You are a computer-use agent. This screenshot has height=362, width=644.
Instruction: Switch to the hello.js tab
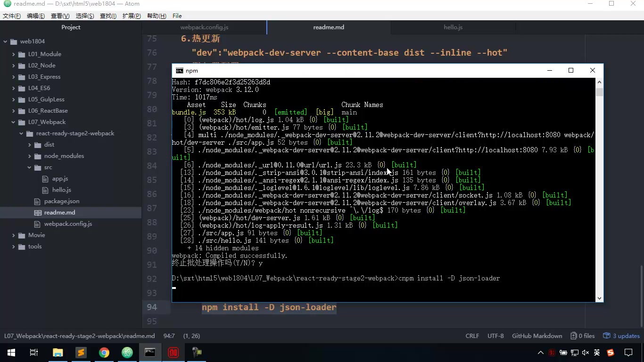coord(453,27)
